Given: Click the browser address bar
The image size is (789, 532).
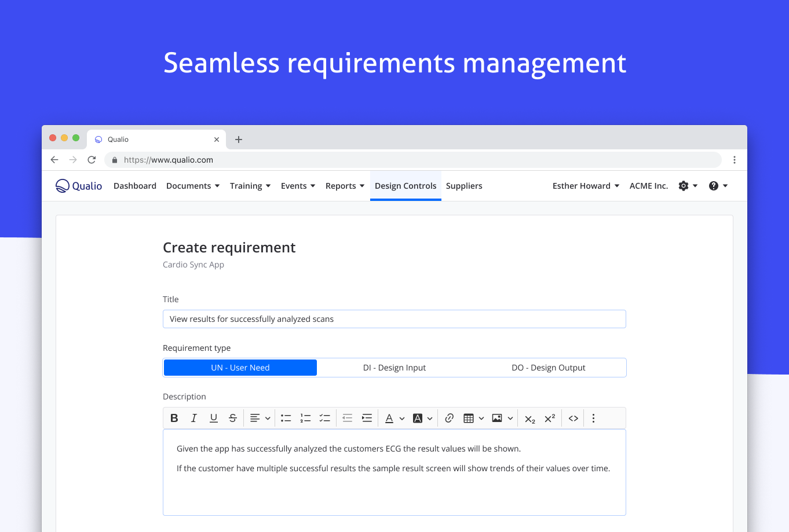Looking at the screenshot, I should click(x=413, y=160).
